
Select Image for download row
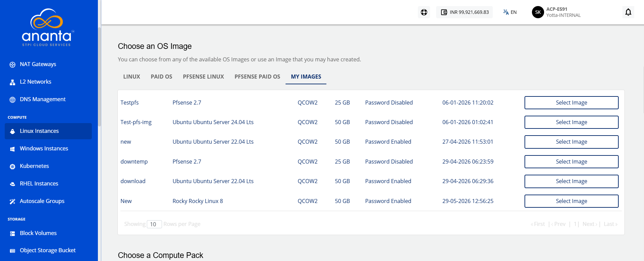coord(571,181)
